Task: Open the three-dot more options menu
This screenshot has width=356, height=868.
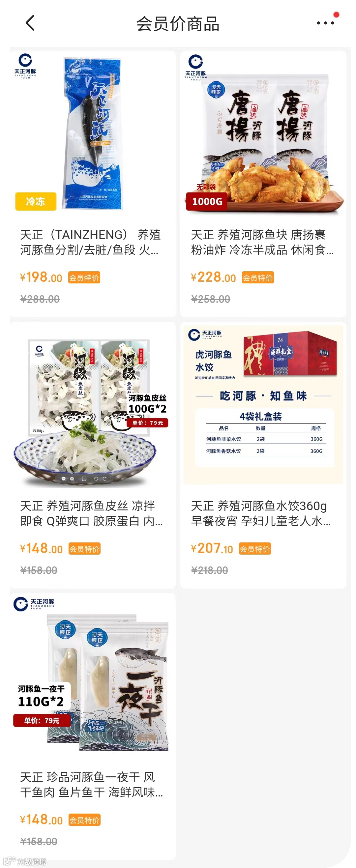Action: coord(325,23)
